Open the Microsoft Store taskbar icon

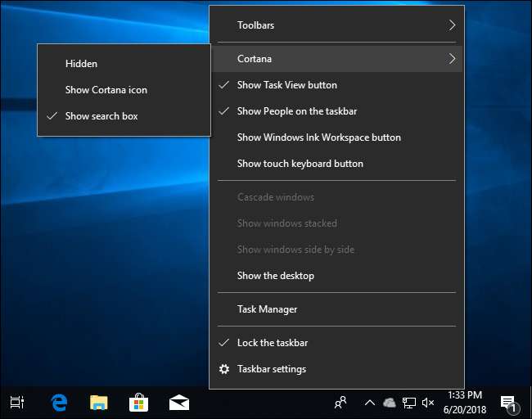139,402
